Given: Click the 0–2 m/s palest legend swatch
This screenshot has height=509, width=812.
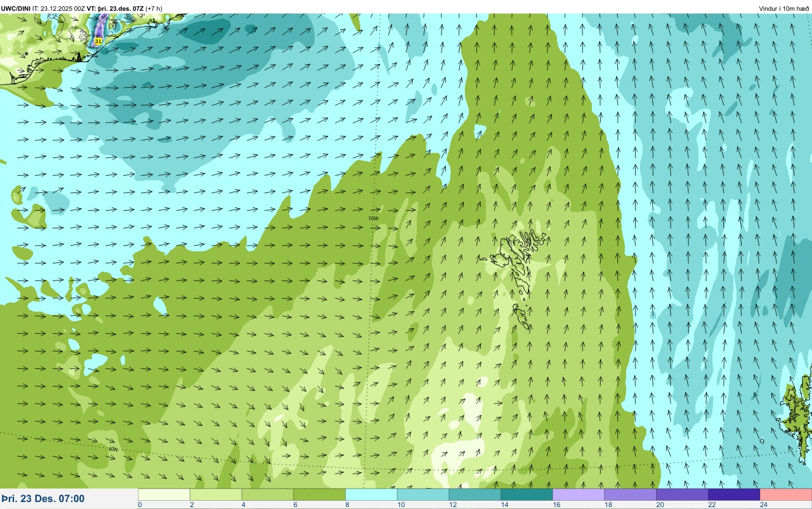Looking at the screenshot, I should [x=164, y=494].
